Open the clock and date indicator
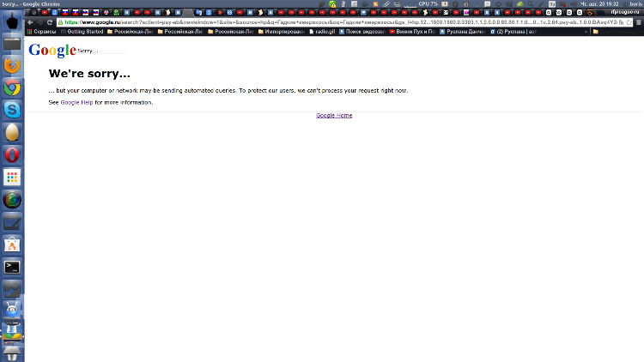The image size is (644, 362). coord(594,4)
